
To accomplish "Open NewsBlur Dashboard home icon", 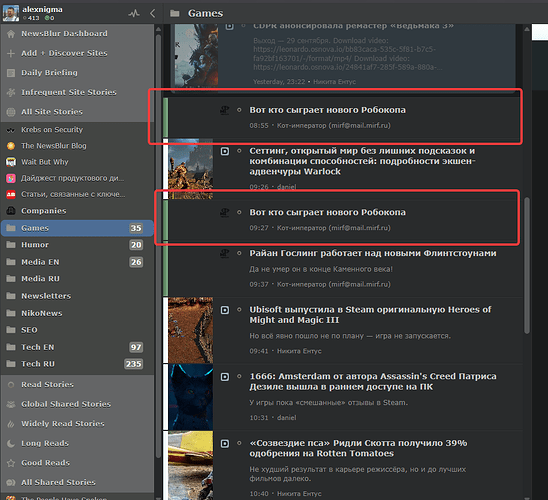I will click(11, 34).
